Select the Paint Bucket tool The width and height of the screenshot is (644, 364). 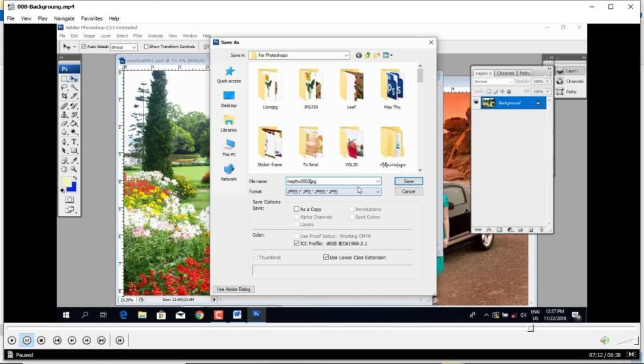tap(74, 123)
